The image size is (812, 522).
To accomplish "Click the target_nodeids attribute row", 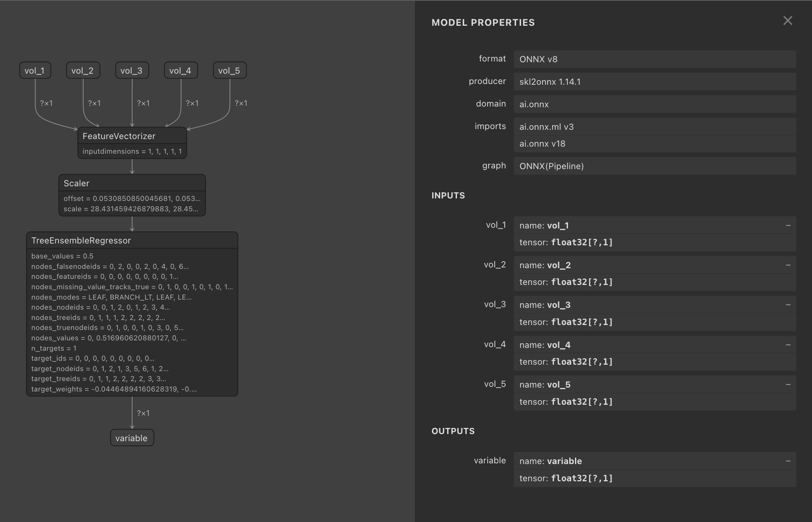I will (x=100, y=369).
